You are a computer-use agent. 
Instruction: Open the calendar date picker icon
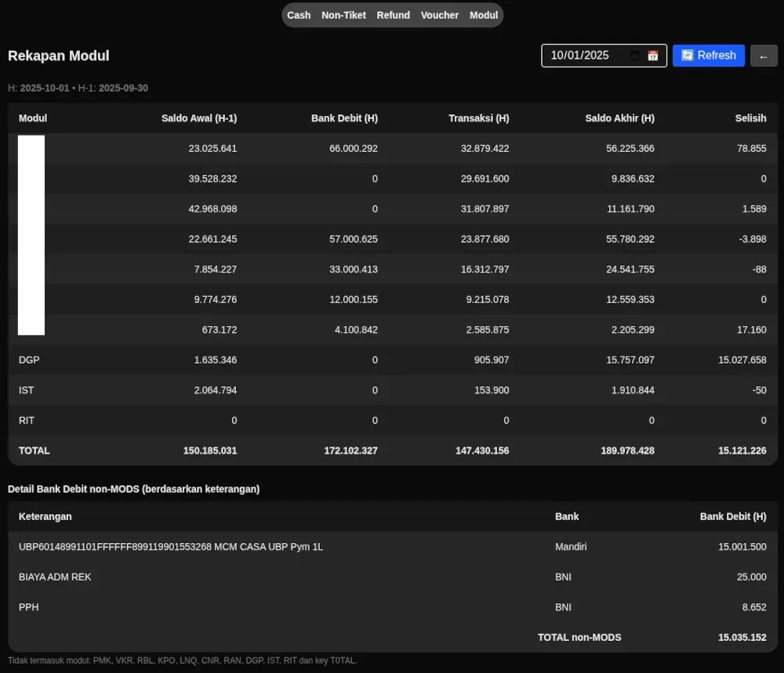652,56
